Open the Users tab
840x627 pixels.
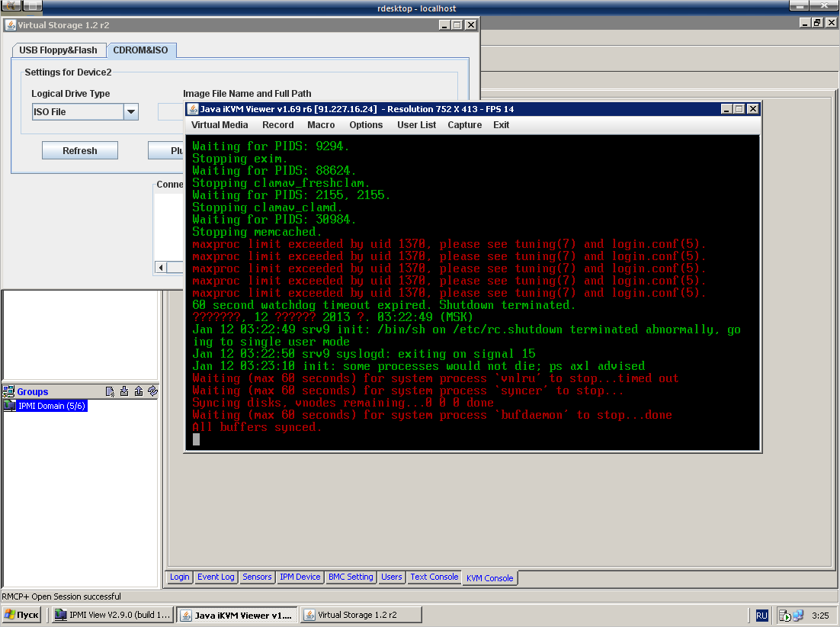point(392,577)
